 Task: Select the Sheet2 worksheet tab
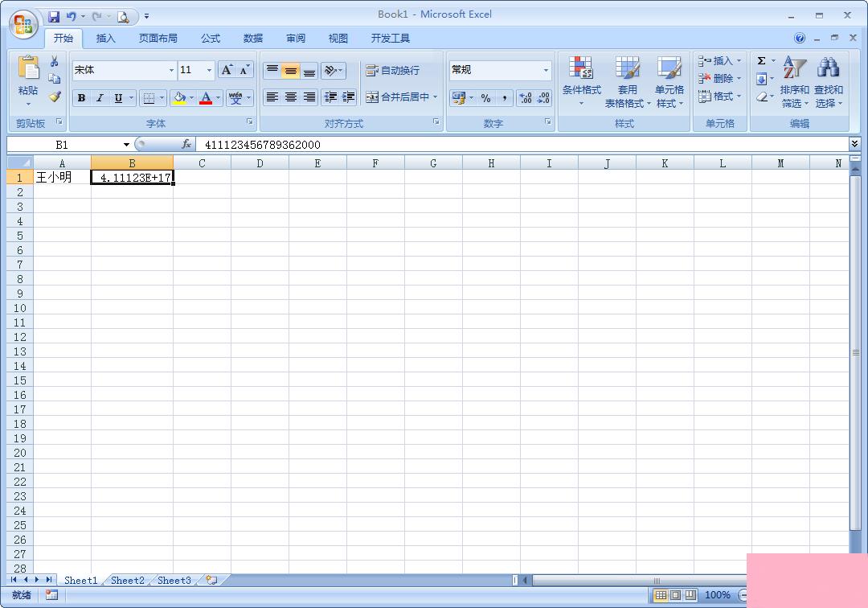coord(127,581)
